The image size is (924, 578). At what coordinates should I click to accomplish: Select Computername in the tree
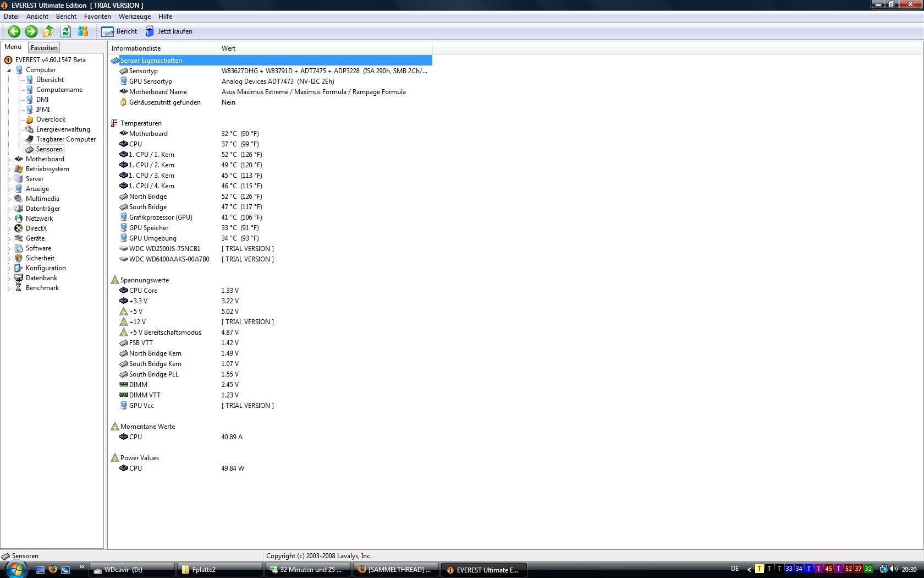click(x=59, y=90)
